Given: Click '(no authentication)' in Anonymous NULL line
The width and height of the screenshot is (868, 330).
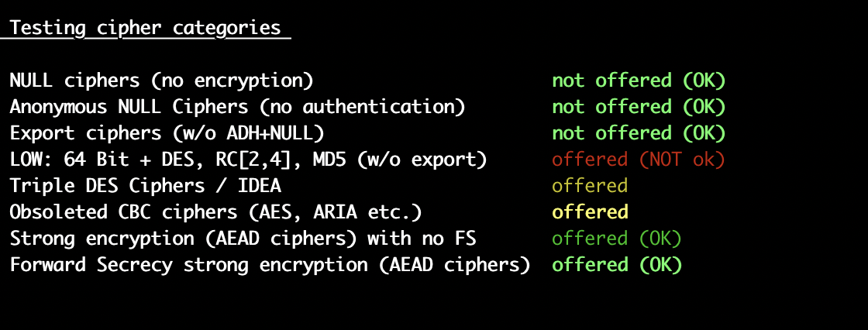Looking at the screenshot, I should click(363, 107).
